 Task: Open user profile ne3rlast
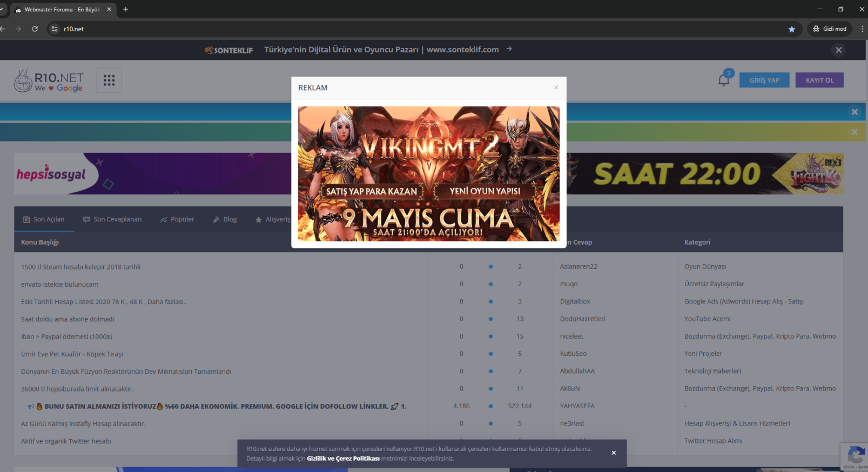572,423
